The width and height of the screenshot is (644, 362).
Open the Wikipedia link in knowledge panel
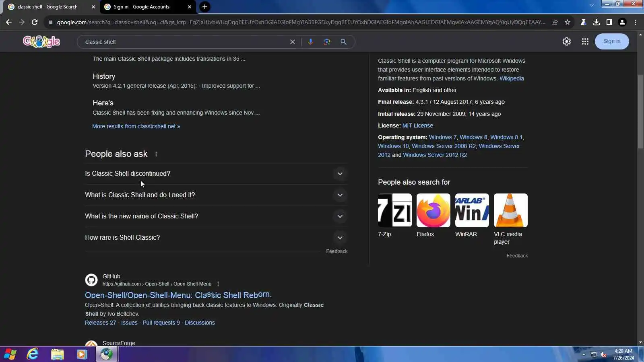pos(512,78)
